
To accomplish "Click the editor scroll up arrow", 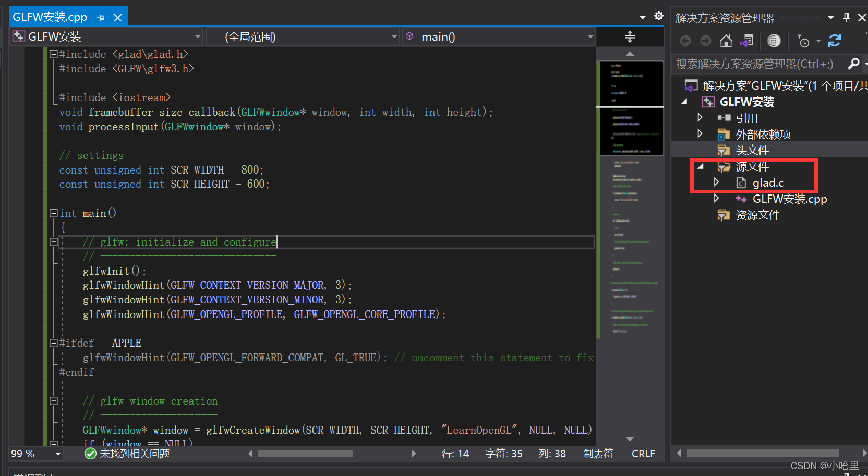I will 630,54.
